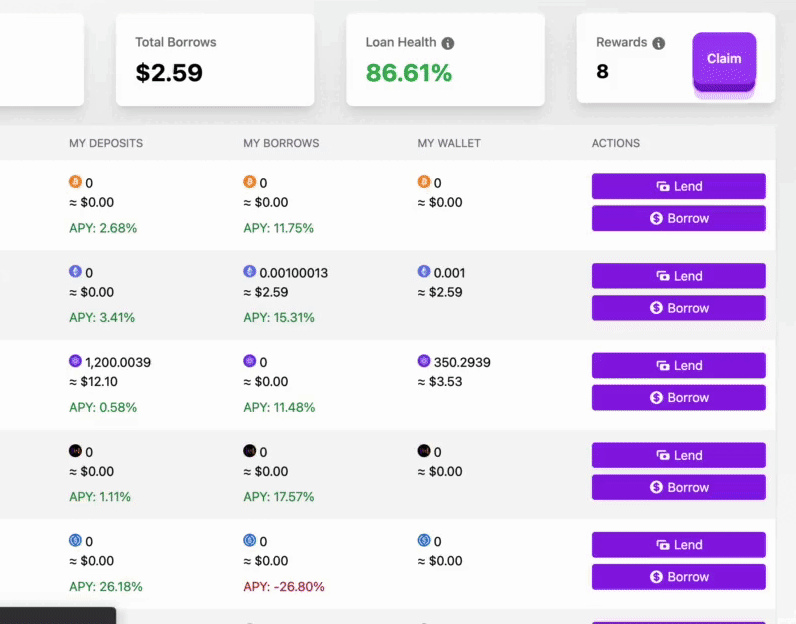The image size is (796, 624).
Task: Click the Ethereum icon in My Wallet column
Action: (424, 272)
